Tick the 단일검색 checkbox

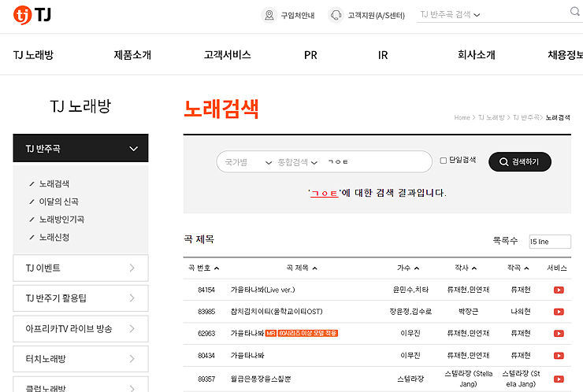(444, 161)
